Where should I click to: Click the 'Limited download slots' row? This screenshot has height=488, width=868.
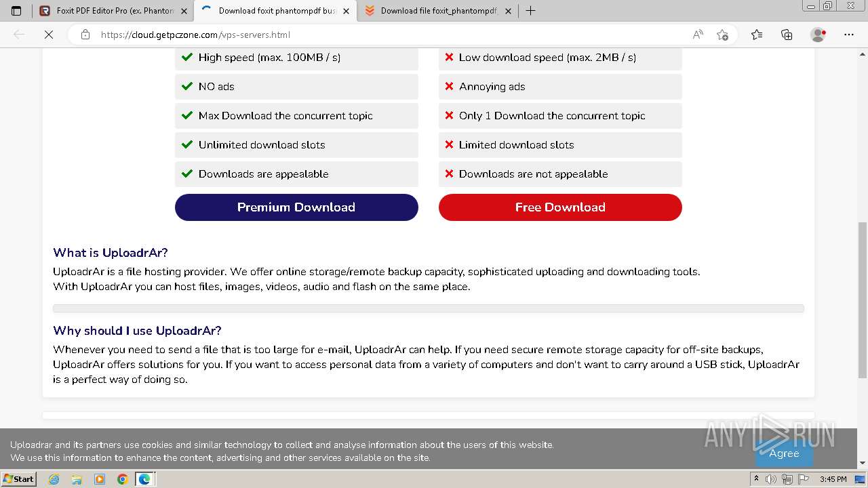(x=560, y=145)
